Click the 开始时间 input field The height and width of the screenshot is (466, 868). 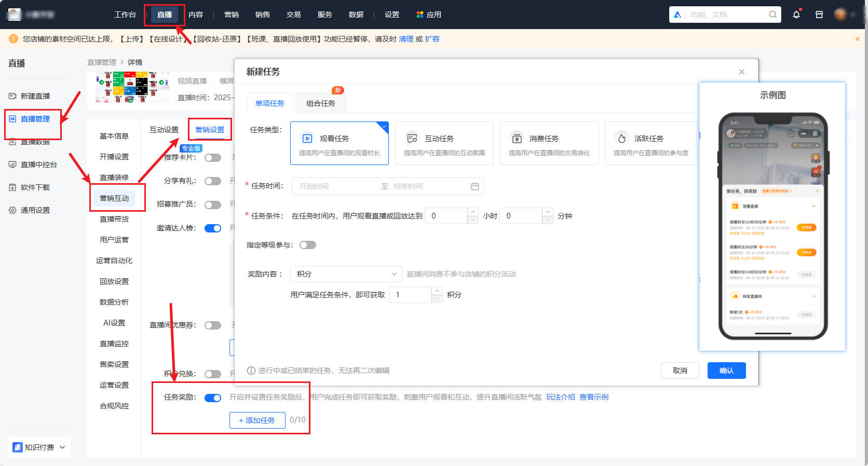point(332,186)
